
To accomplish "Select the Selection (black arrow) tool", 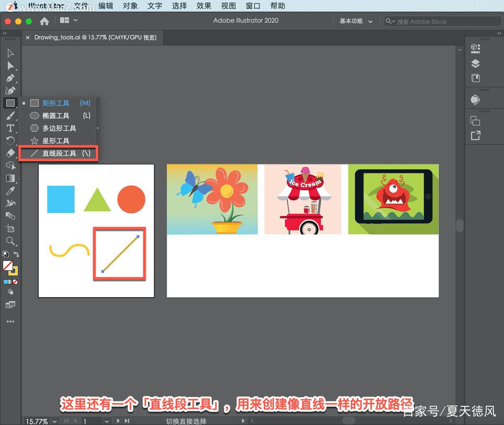I will tap(11, 53).
